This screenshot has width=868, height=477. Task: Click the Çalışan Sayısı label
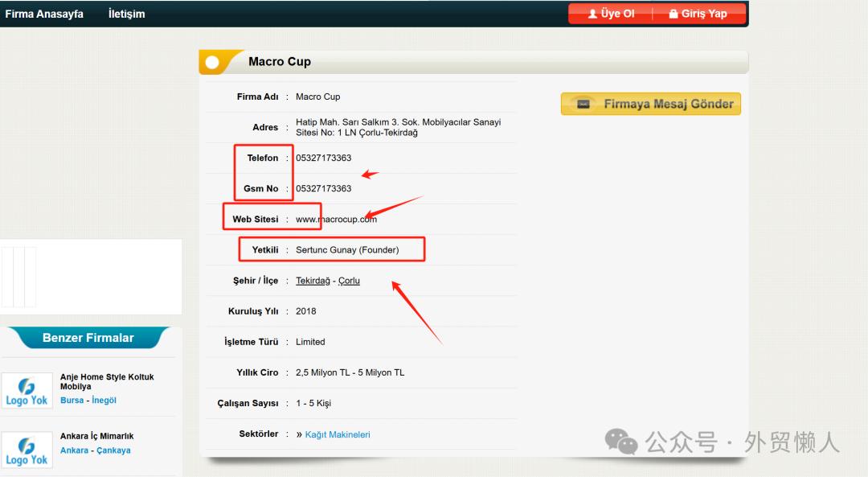tap(248, 403)
